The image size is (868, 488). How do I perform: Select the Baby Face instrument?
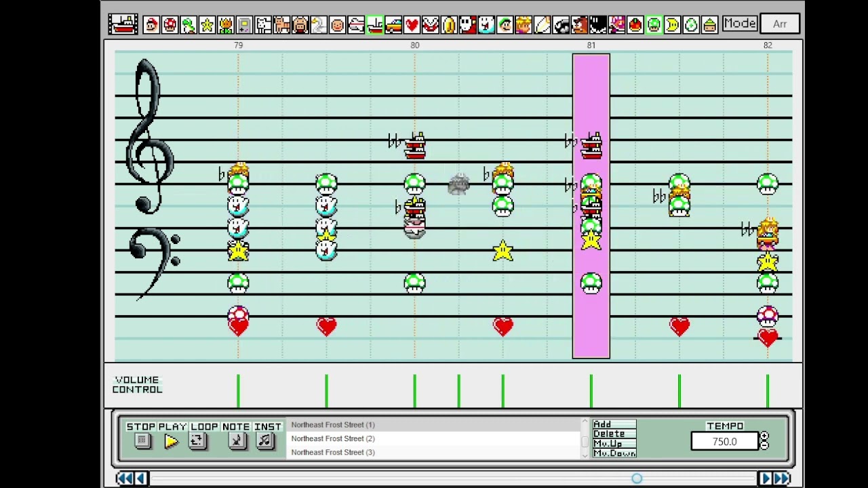[x=338, y=24]
